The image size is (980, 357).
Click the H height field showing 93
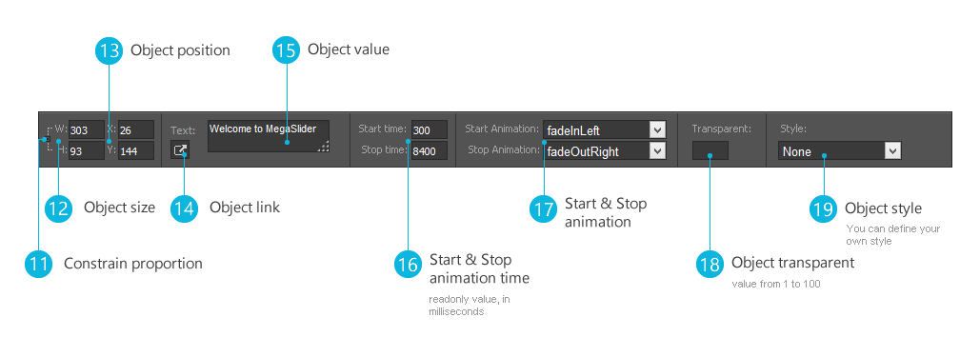(x=87, y=150)
